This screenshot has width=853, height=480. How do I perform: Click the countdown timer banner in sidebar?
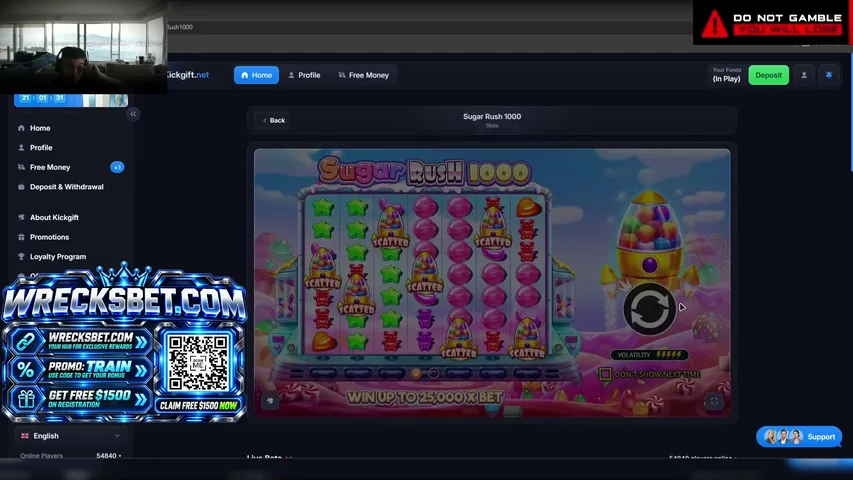tap(71, 100)
